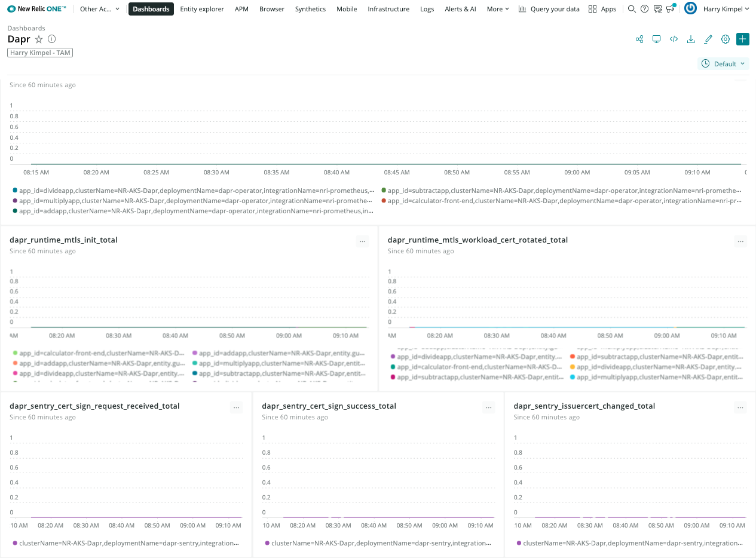Toggle the subtractapp series in the top chart legend
The image size is (756, 558).
[561, 191]
